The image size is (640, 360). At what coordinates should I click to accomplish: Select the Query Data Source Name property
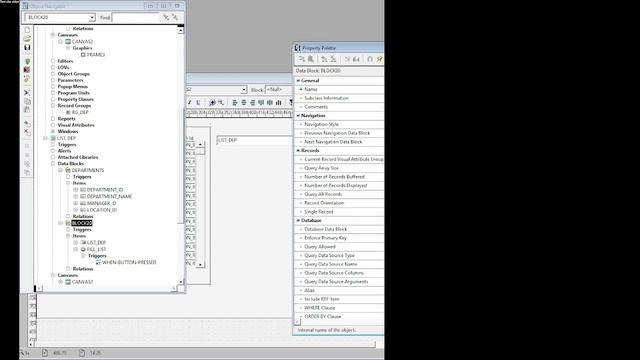click(x=339, y=264)
